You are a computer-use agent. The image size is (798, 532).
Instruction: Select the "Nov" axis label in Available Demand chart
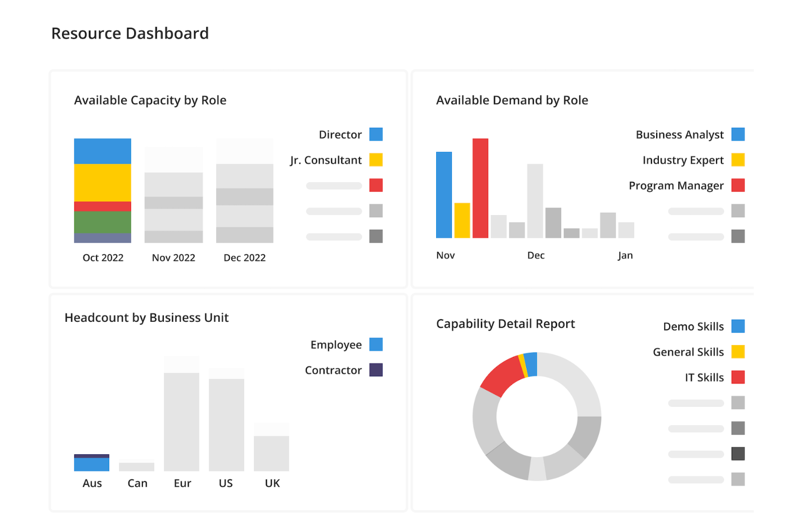(445, 255)
